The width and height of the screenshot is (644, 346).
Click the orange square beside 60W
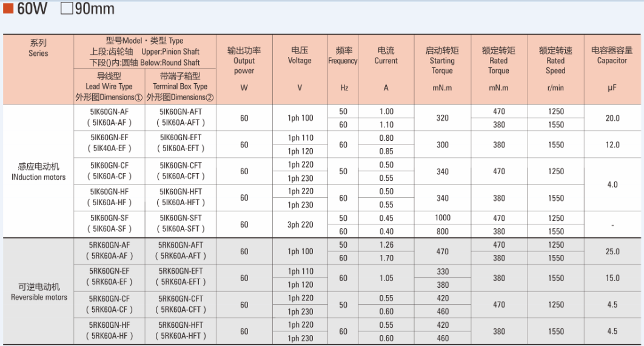(x=9, y=10)
